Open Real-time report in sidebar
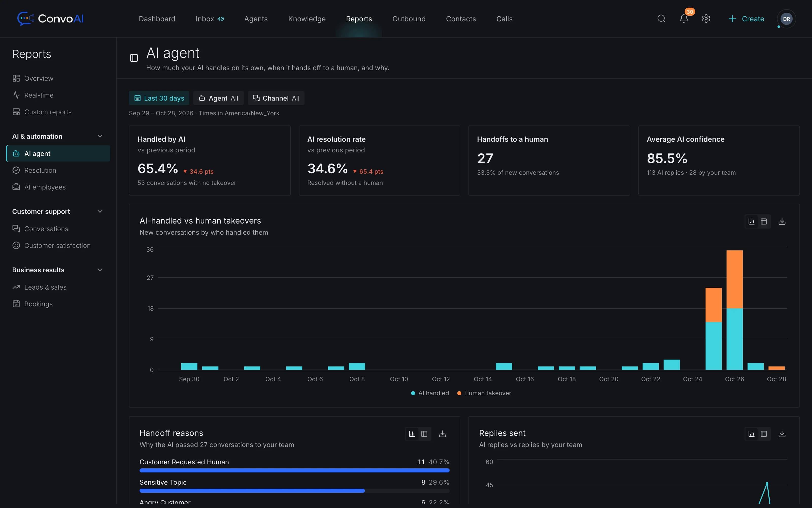 pos(58,95)
